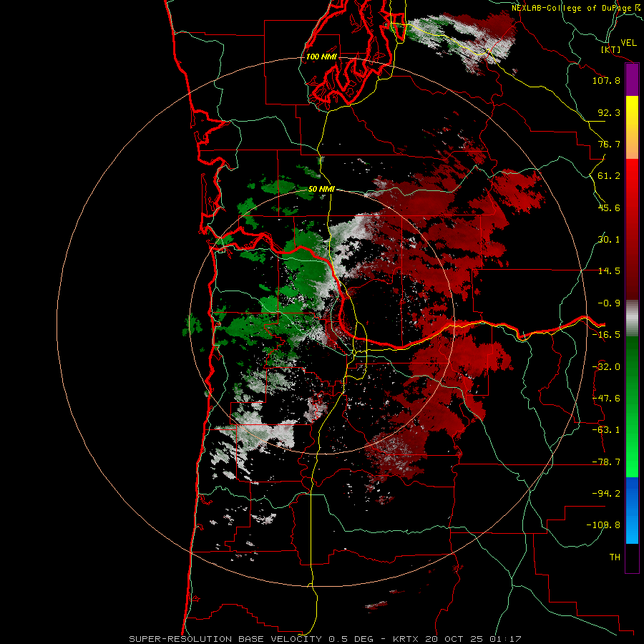The image size is (644, 644).
Task: Click the 14.5 velocity legend value
Action: [x=609, y=271]
